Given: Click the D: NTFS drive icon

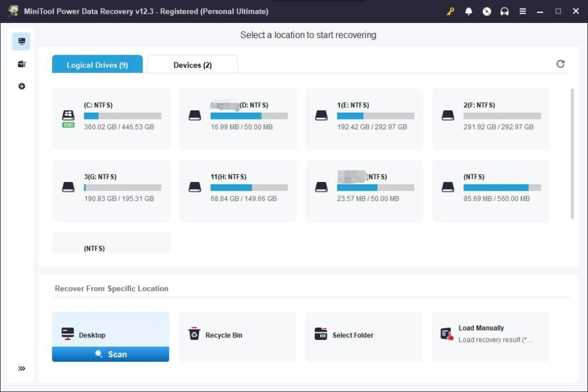Looking at the screenshot, I should [195, 115].
